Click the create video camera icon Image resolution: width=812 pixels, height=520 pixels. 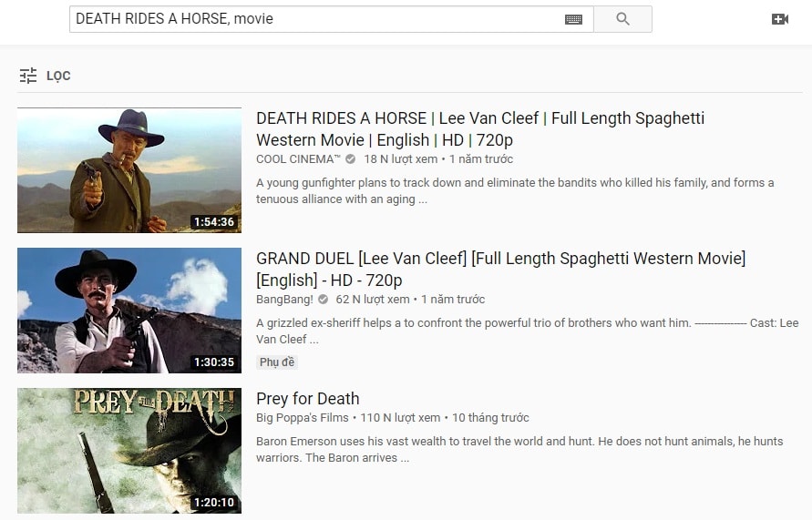point(780,19)
